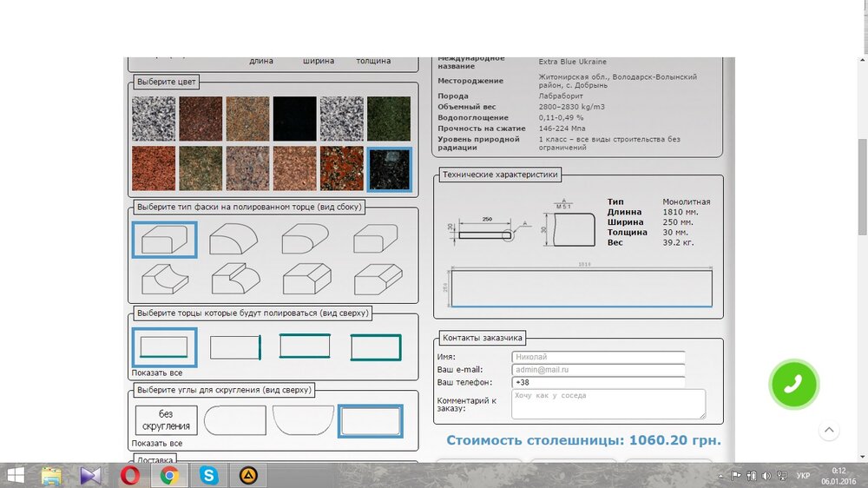
Task: Click the "Ваш e-mail" input field
Action: pos(598,370)
